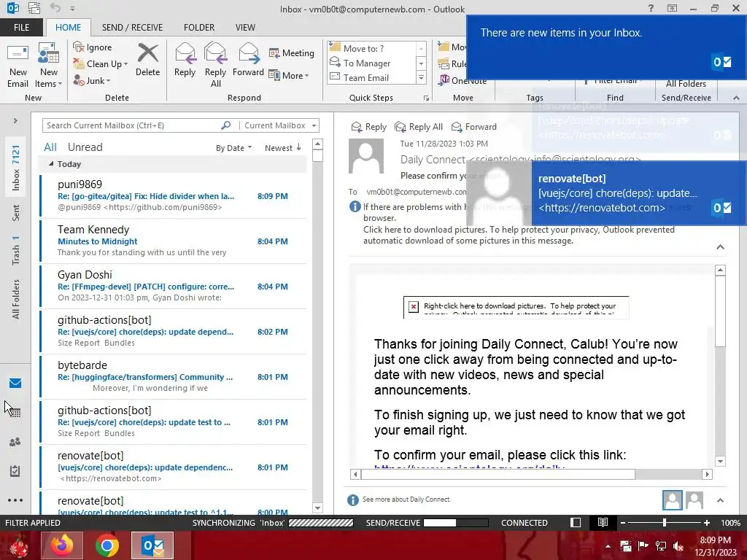Select the To Manager quick step

pyautogui.click(x=371, y=63)
